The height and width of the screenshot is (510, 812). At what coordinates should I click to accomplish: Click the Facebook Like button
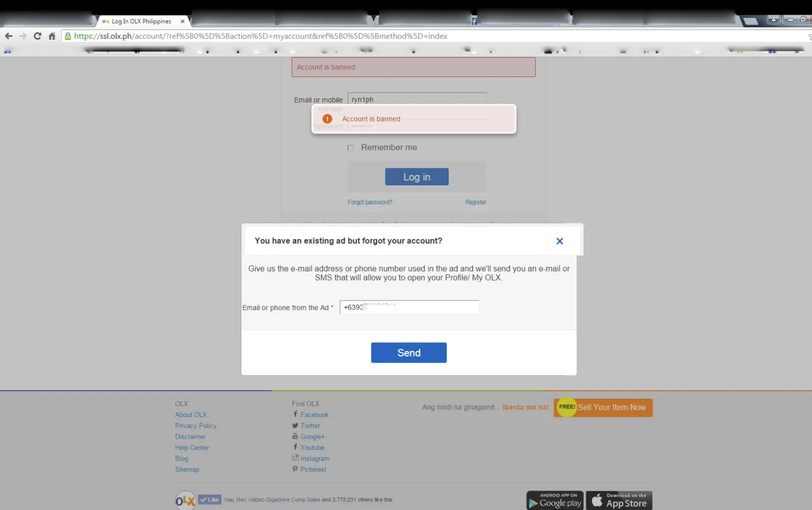click(210, 500)
